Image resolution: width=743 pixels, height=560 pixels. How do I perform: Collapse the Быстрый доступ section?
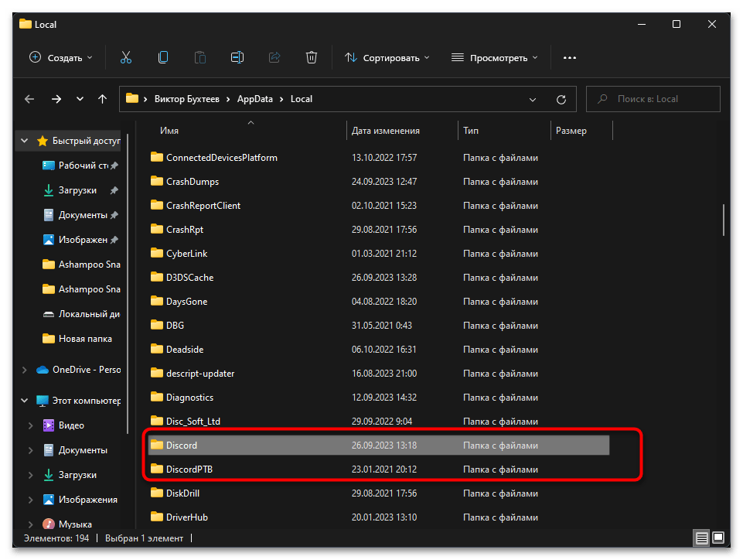click(24, 141)
